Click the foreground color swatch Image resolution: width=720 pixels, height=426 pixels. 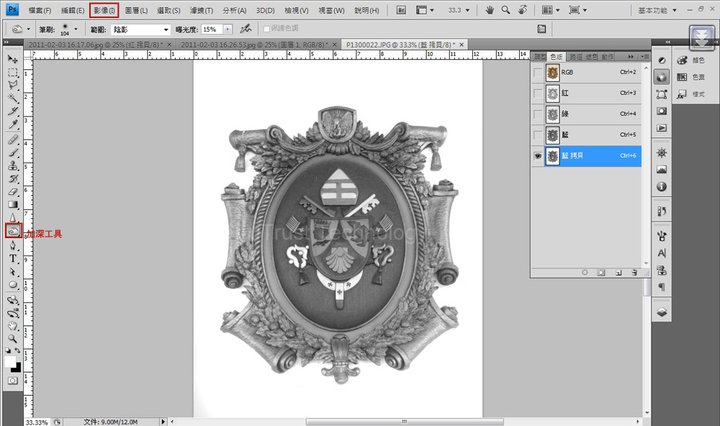10,362
